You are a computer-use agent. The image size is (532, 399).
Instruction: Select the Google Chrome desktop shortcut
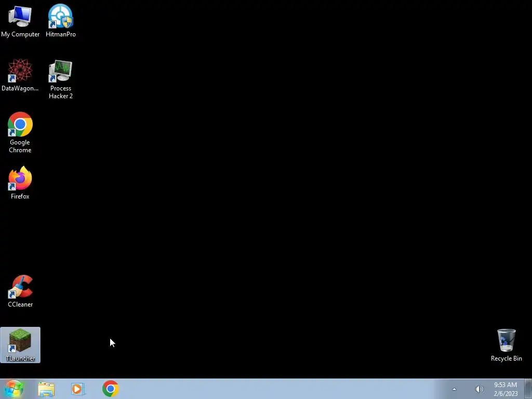point(20,132)
